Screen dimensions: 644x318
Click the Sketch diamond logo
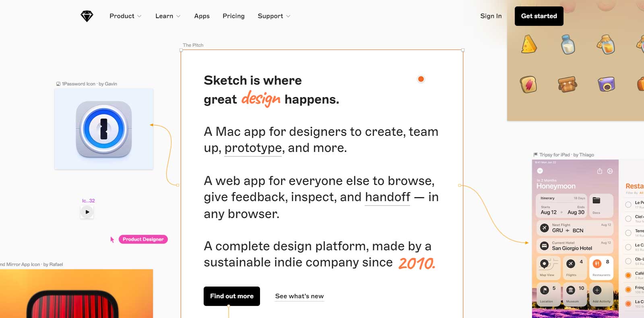87,16
